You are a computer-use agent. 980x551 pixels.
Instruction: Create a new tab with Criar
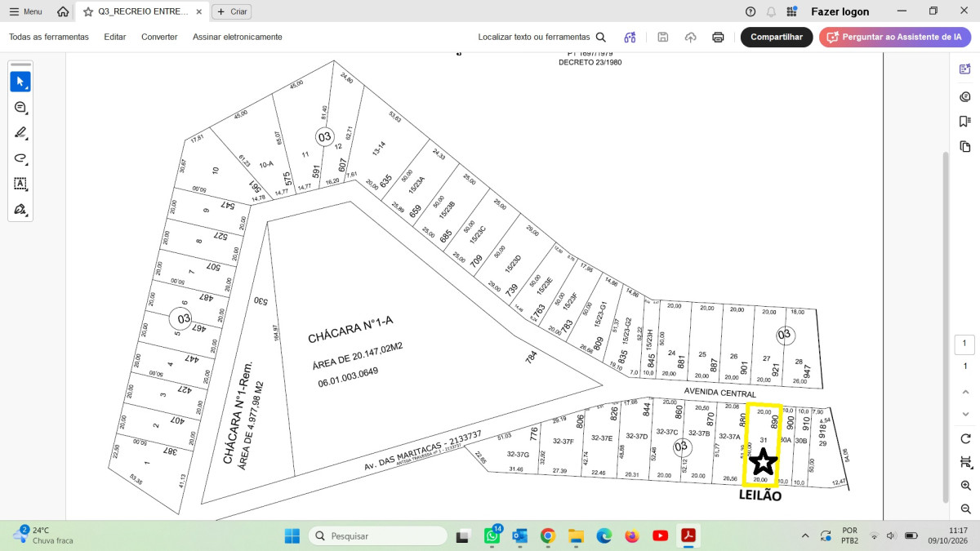[232, 12]
